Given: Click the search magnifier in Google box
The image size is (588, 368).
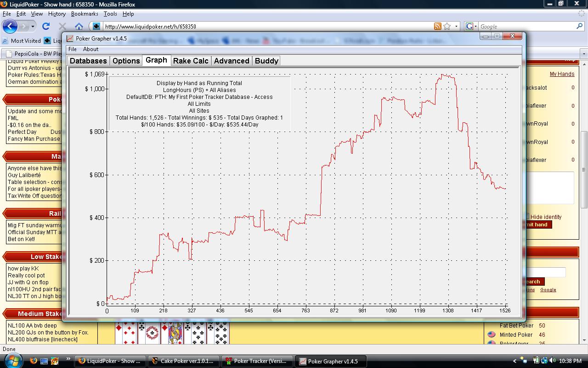Looking at the screenshot, I should click(x=580, y=26).
